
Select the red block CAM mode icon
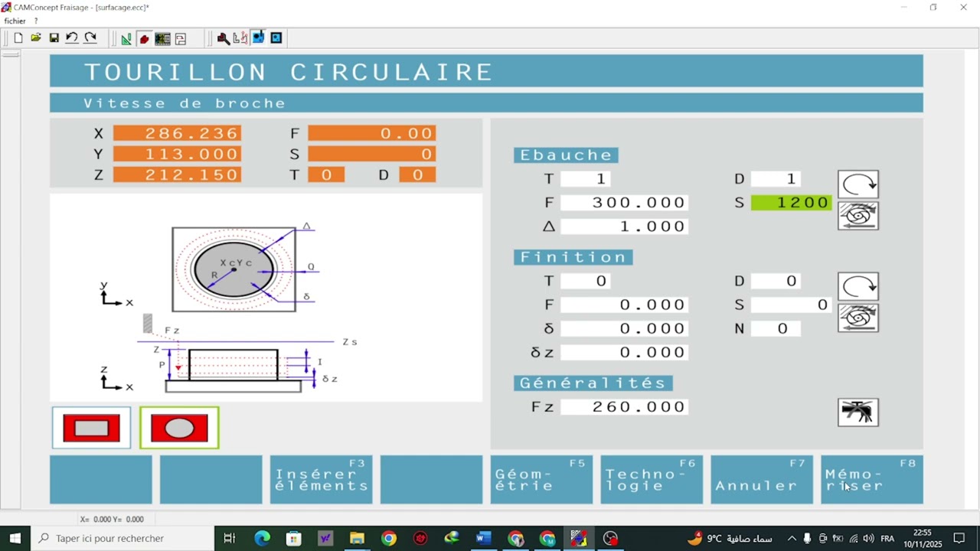click(144, 38)
